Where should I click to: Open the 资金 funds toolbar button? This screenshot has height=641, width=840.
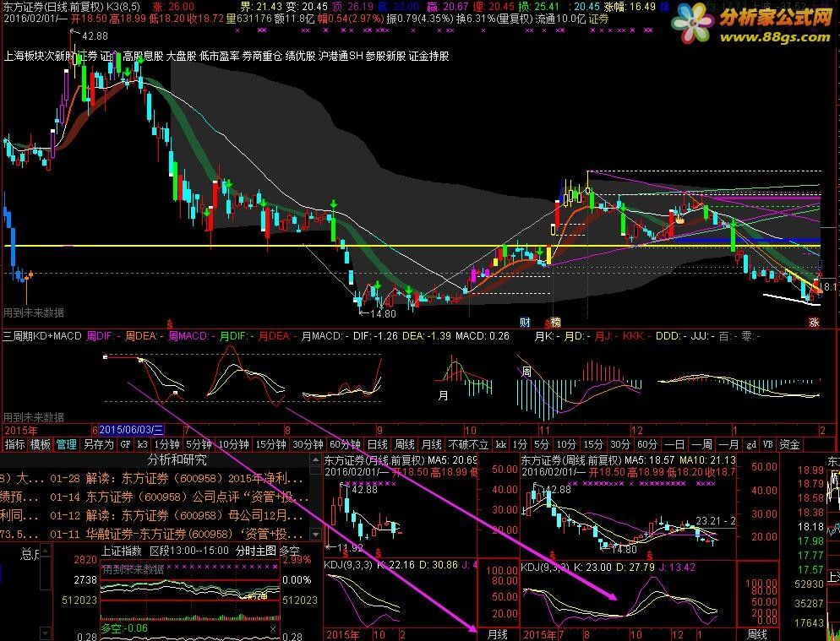point(789,444)
